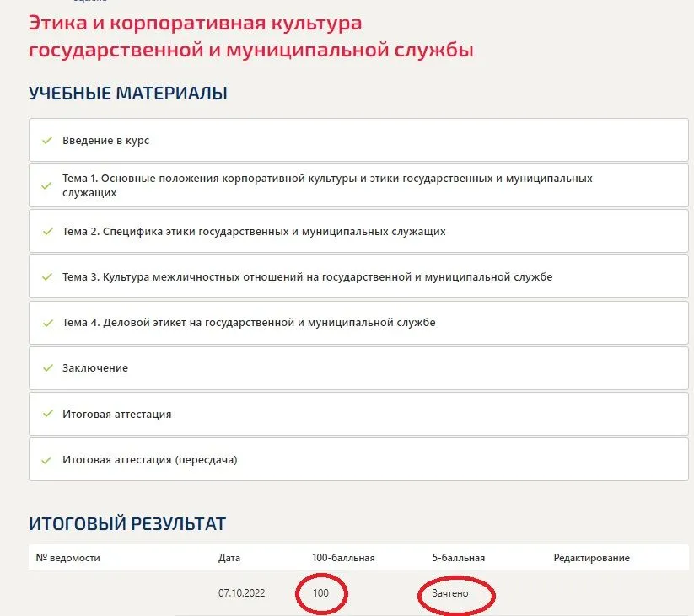This screenshot has width=694, height=616.
Task: Click the checkmark icon next to Тема 2
Action: click(47, 231)
